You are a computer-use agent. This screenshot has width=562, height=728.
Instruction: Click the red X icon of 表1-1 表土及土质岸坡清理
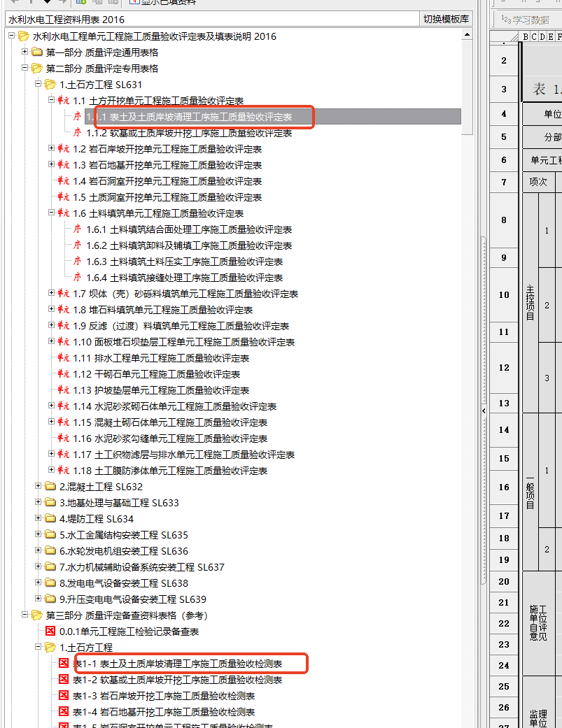64,664
